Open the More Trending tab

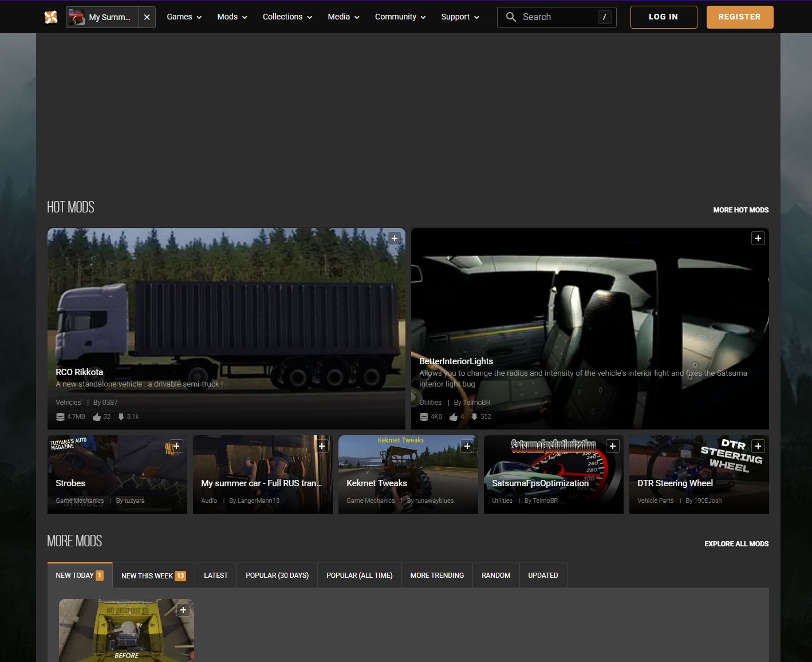[437, 576]
